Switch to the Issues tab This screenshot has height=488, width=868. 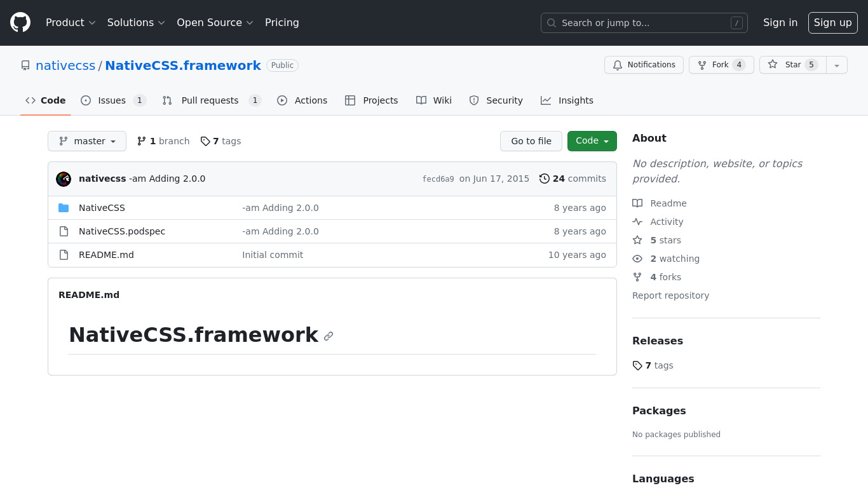(x=114, y=100)
